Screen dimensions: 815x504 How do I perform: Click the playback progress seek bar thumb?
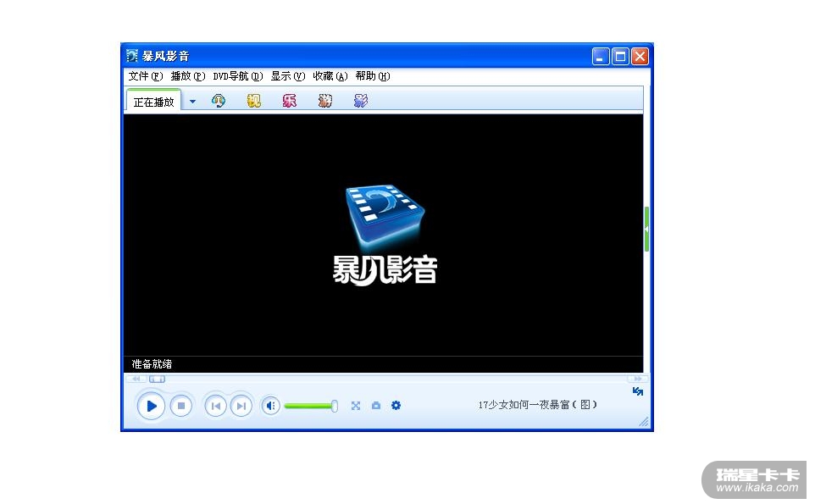click(157, 379)
